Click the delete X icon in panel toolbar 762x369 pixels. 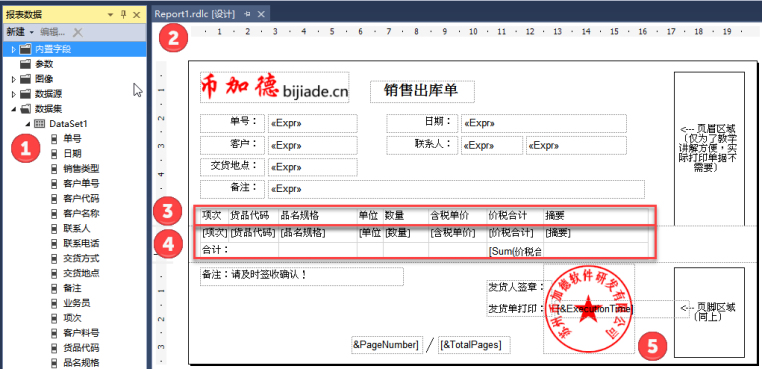[x=77, y=32]
